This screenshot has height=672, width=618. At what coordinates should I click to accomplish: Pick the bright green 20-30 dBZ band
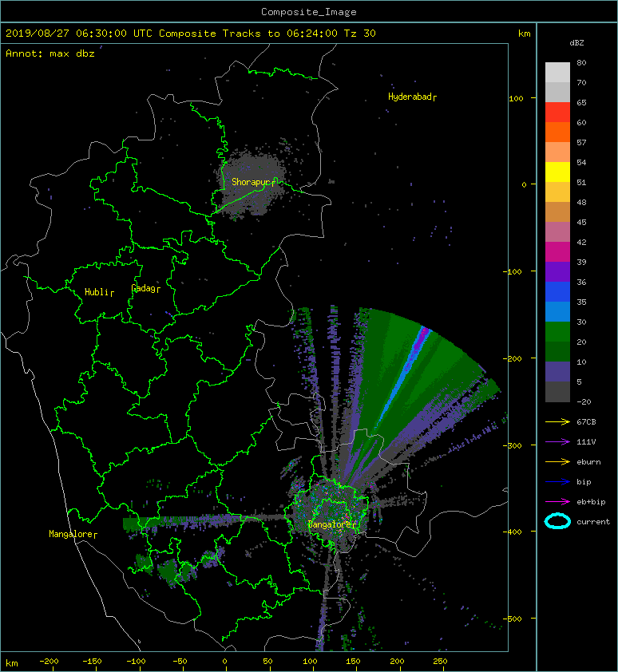tap(557, 332)
